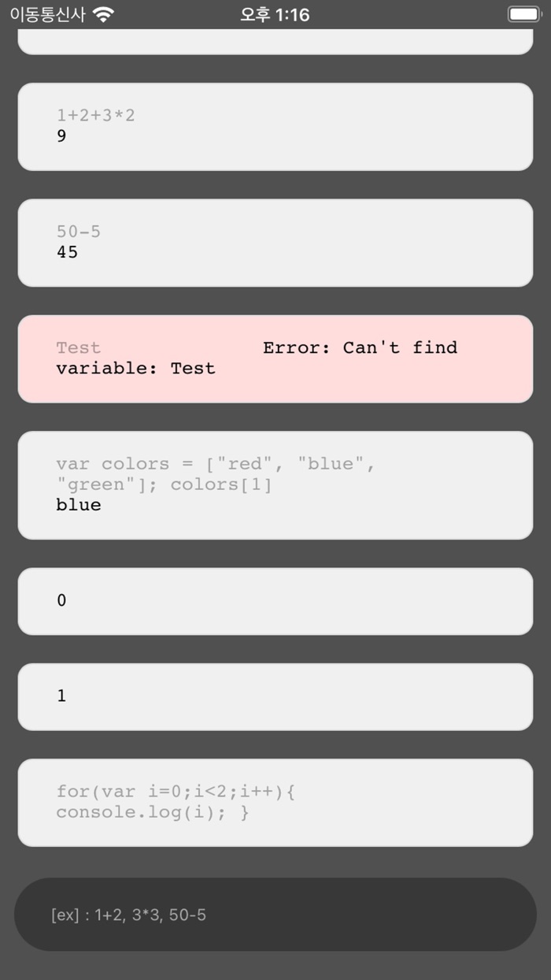Tap the input field showing example expressions
The height and width of the screenshot is (980, 551).
(275, 915)
